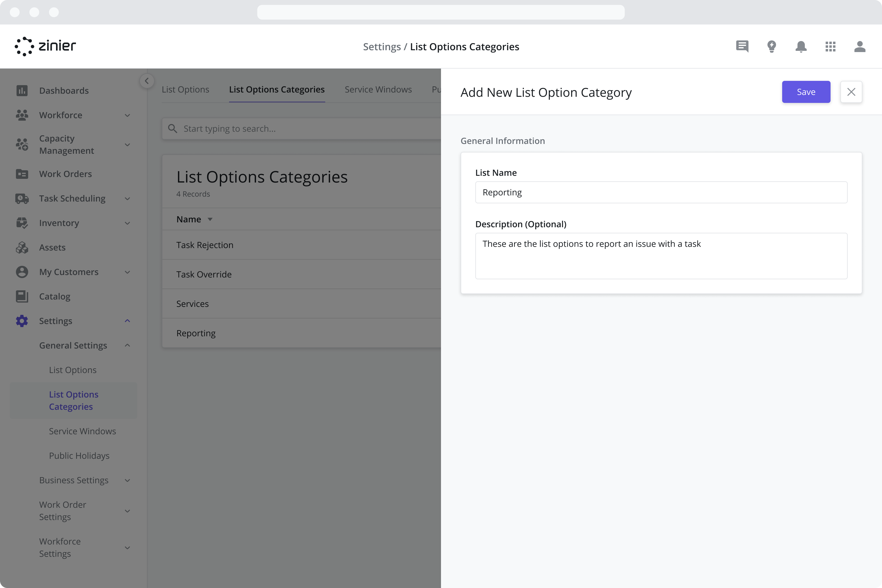This screenshot has width=882, height=588.
Task: Sort by the Name column arrow
Action: (210, 219)
